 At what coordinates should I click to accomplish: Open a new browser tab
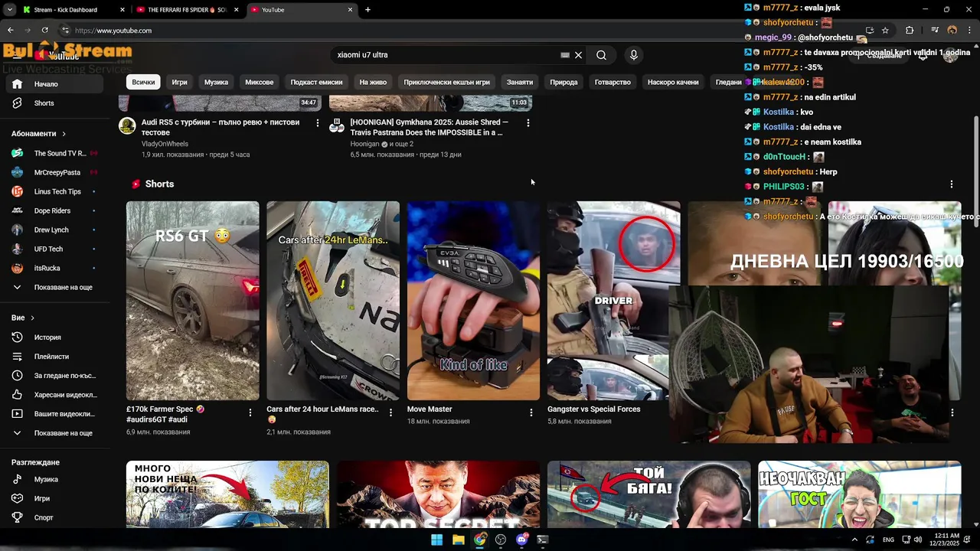367,10
